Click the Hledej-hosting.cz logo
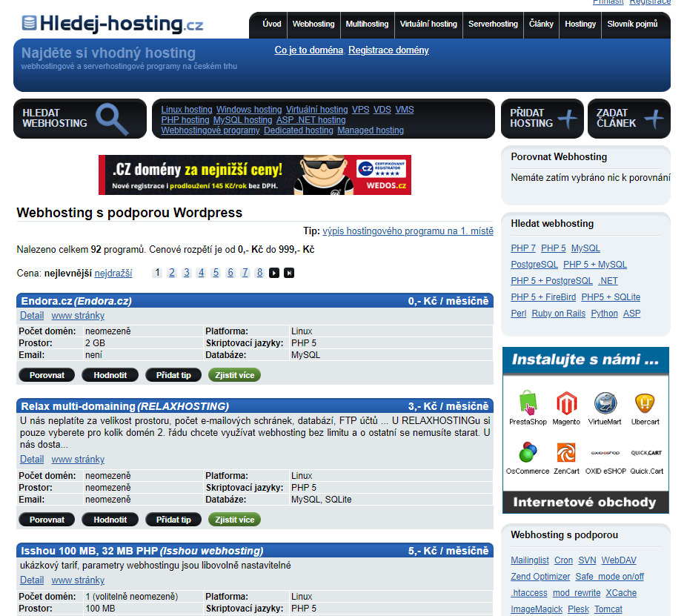Screen dimensions: 687x616 click(111, 23)
